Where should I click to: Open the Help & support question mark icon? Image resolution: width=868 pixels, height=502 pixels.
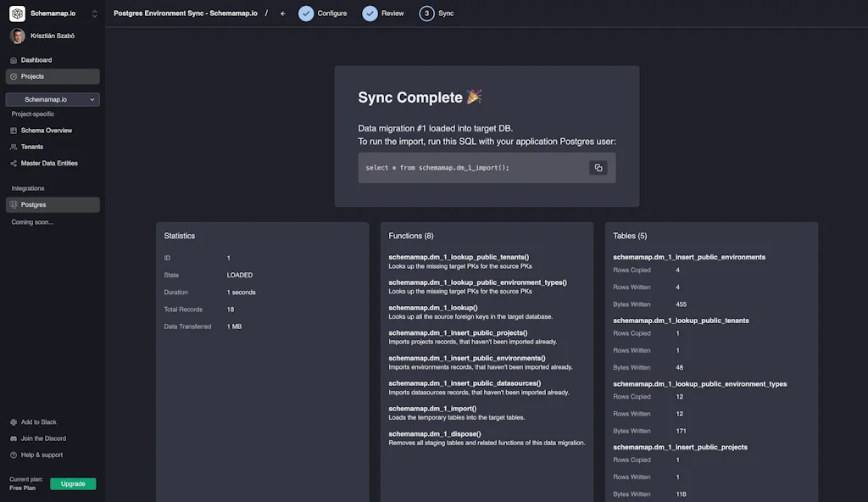pyautogui.click(x=13, y=455)
